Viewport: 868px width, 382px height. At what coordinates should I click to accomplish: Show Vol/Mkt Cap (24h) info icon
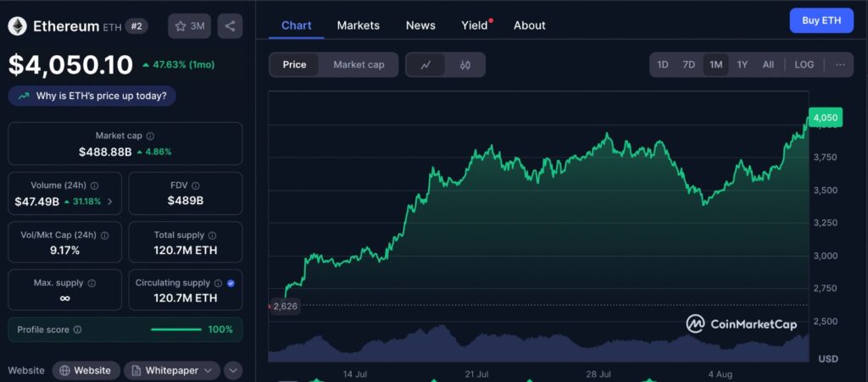104,235
